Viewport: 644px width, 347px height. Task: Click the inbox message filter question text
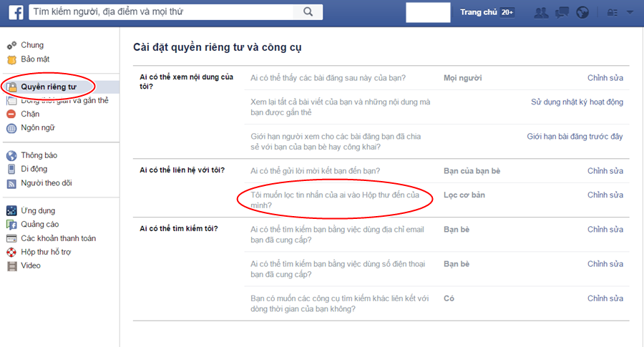335,200
